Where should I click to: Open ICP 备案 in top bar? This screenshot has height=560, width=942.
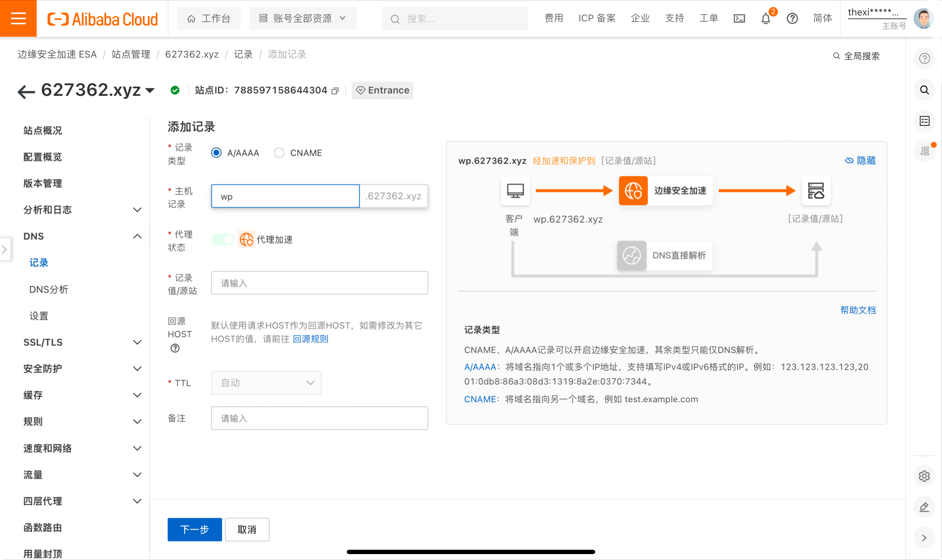pyautogui.click(x=597, y=18)
